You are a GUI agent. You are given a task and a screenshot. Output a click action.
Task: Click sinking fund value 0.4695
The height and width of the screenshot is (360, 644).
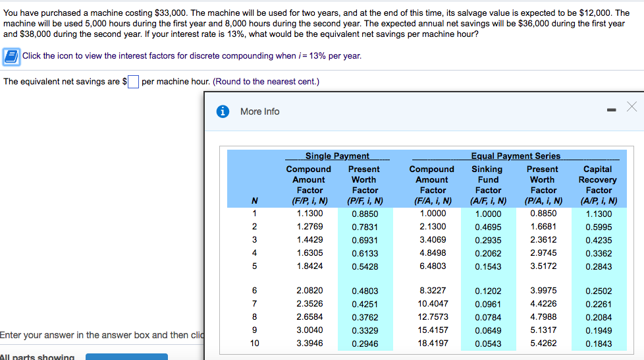(x=488, y=227)
